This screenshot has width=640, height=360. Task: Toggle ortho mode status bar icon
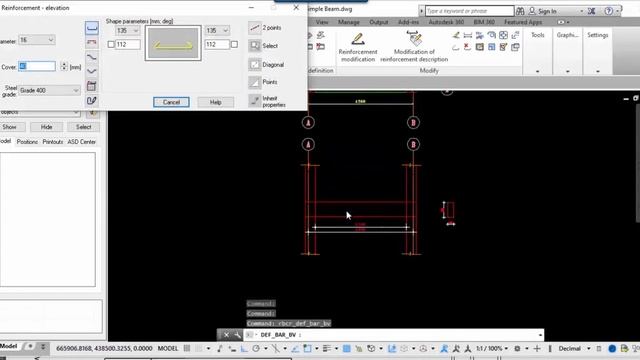pos(244,349)
